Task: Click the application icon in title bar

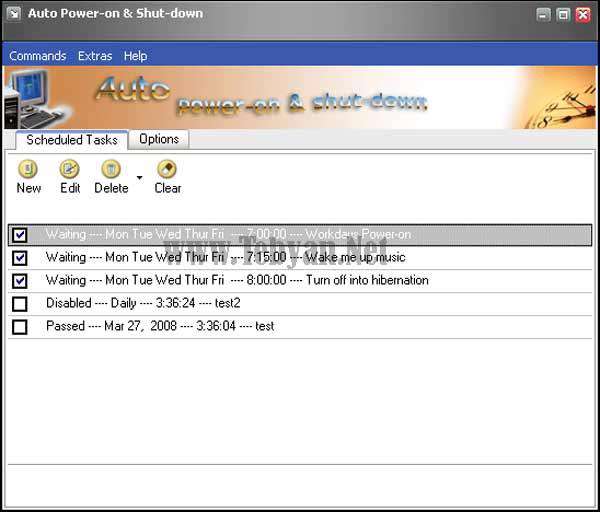Action: (14, 14)
